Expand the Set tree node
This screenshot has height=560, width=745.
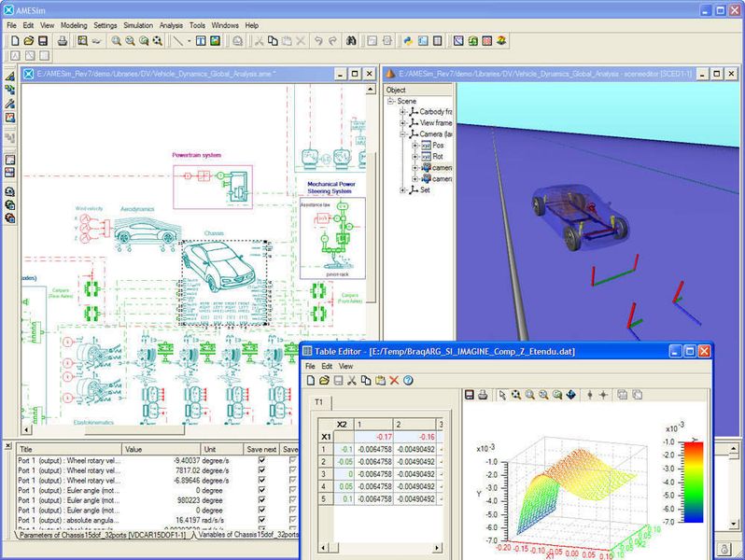[x=403, y=190]
